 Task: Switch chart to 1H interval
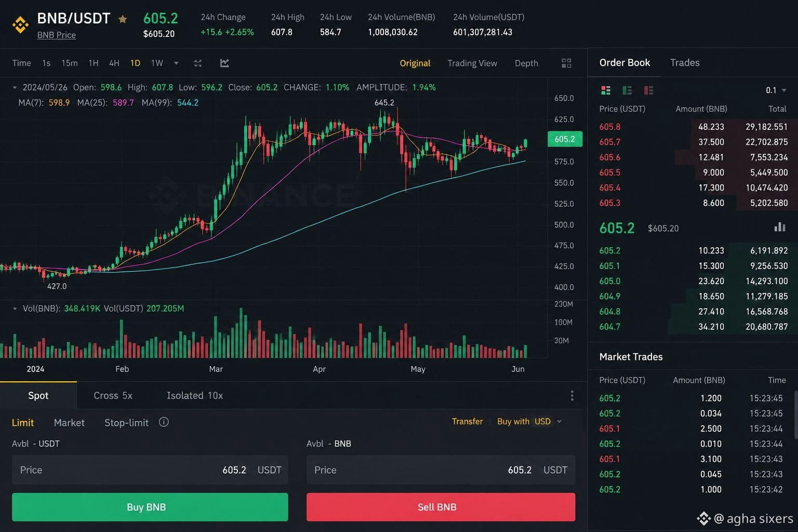pyautogui.click(x=94, y=63)
